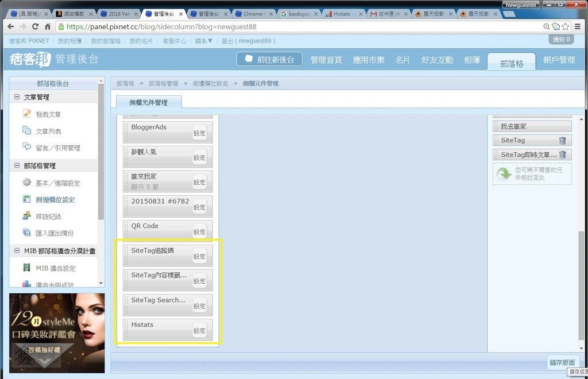
Task: Click the layout icon for 側邊欄位設定
Action: click(x=26, y=199)
